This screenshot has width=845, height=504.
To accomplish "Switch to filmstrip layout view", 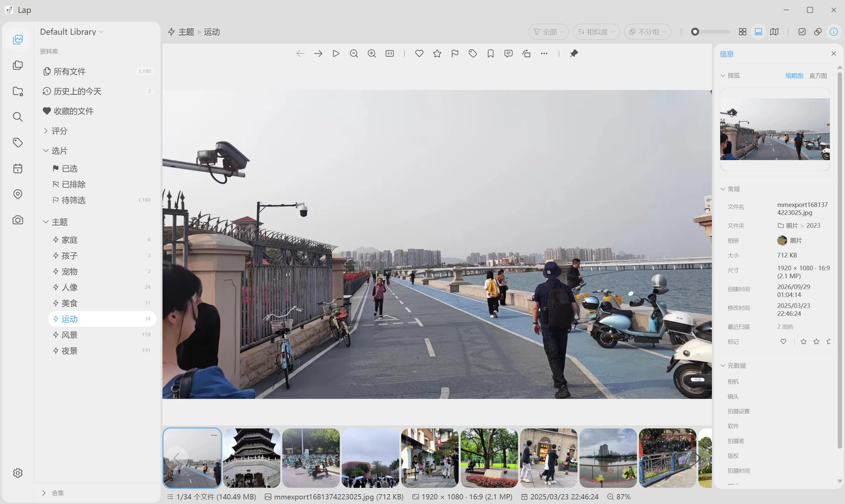I will pos(758,32).
